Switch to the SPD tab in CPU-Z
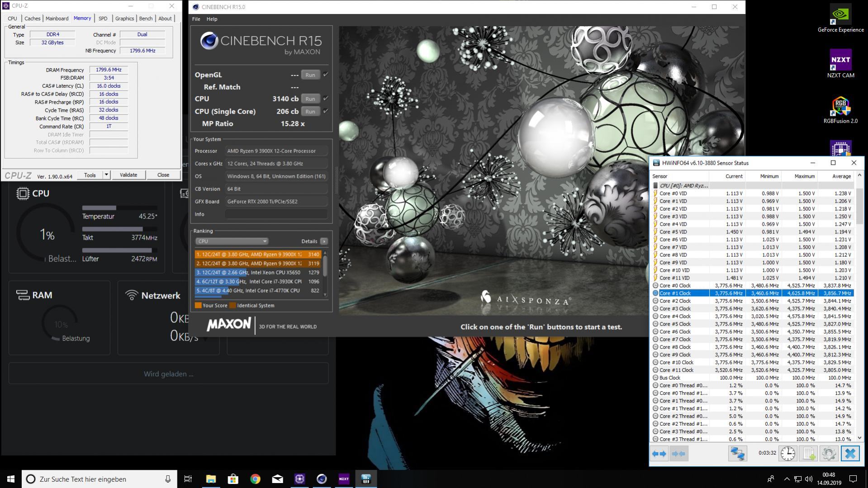868x488 pixels. pyautogui.click(x=103, y=19)
